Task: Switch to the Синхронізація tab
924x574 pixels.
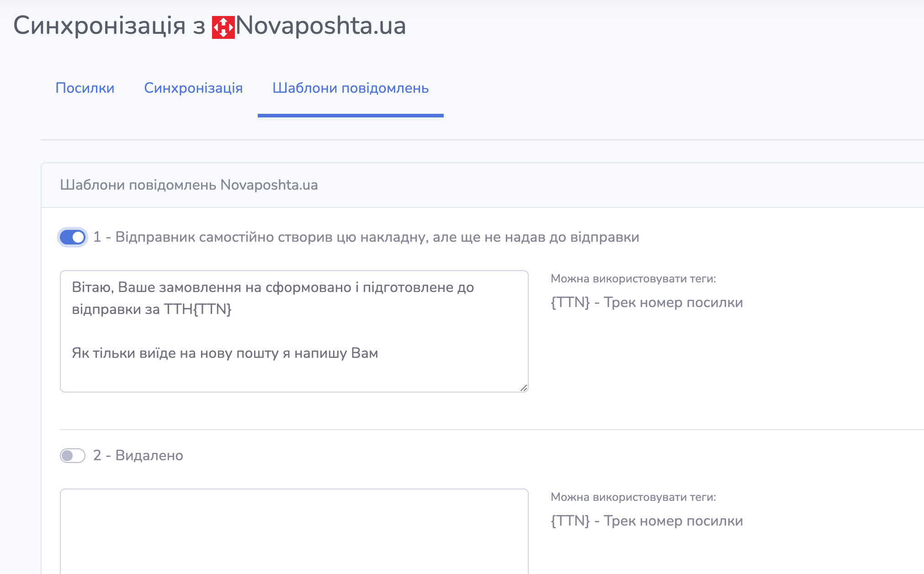Action: click(x=193, y=88)
